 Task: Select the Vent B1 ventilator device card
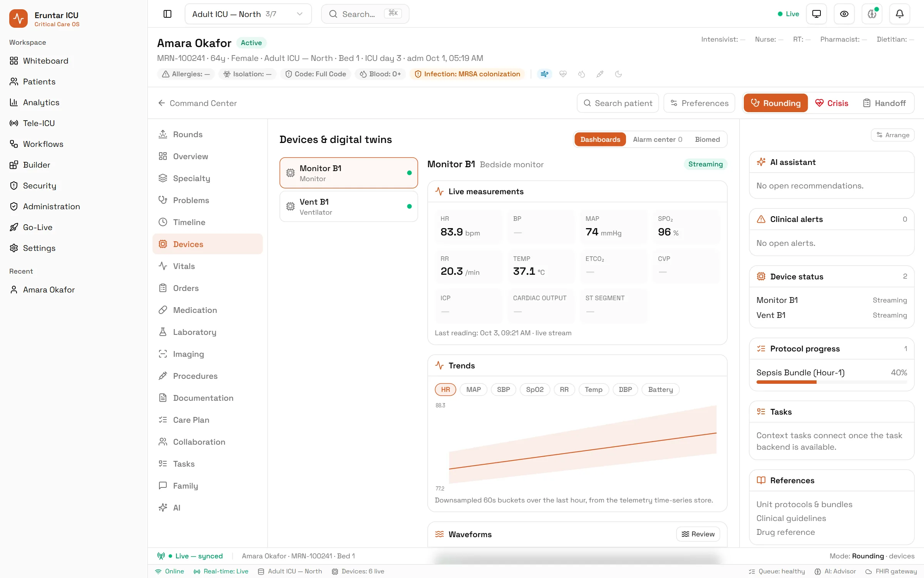pyautogui.click(x=348, y=207)
